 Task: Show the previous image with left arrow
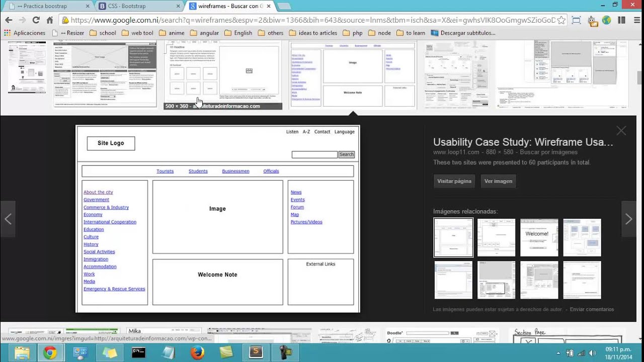8,219
